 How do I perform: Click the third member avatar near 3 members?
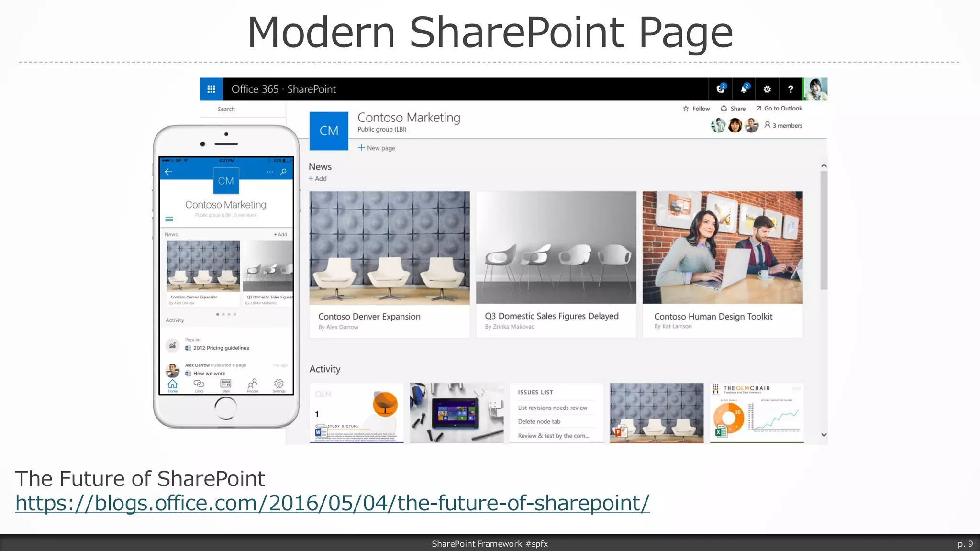pyautogui.click(x=752, y=125)
